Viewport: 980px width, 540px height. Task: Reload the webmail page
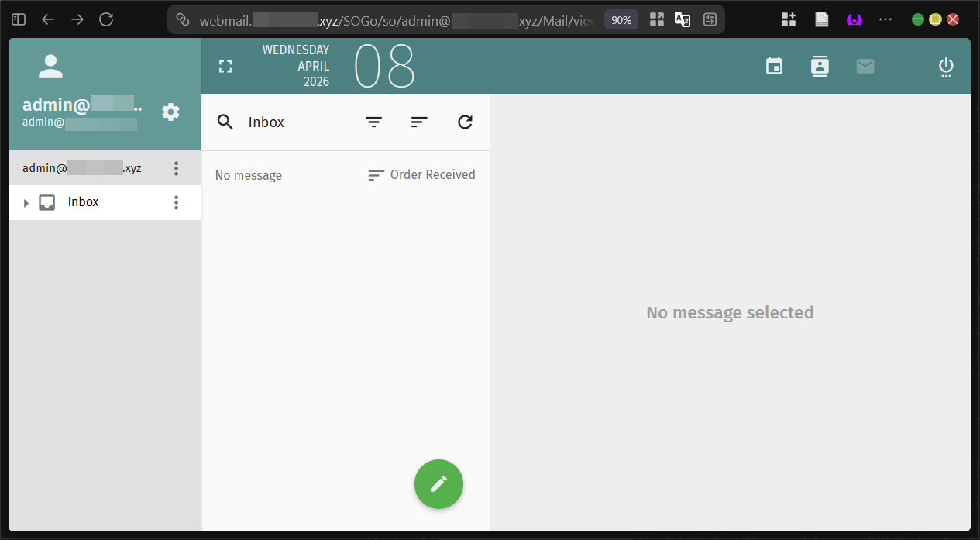pos(107,19)
